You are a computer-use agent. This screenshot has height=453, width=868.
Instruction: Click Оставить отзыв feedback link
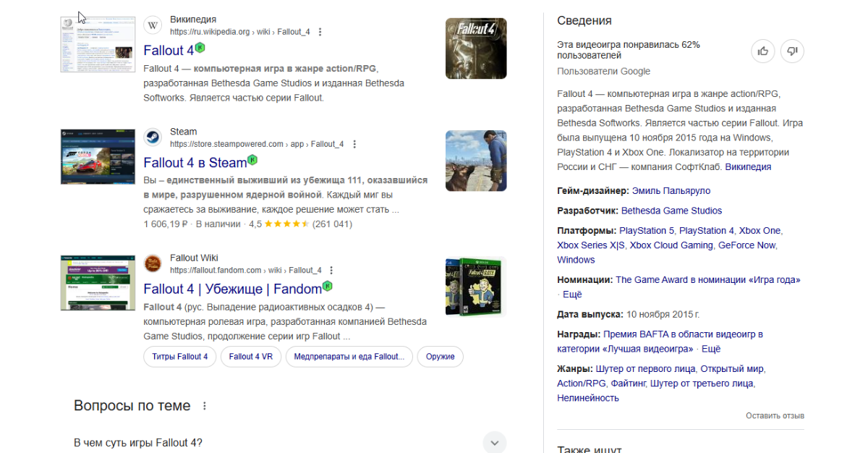(x=775, y=416)
